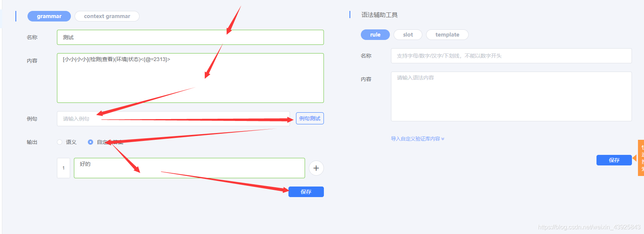This screenshot has height=234, width=644.
Task: Select the rule tab
Action: tap(375, 35)
